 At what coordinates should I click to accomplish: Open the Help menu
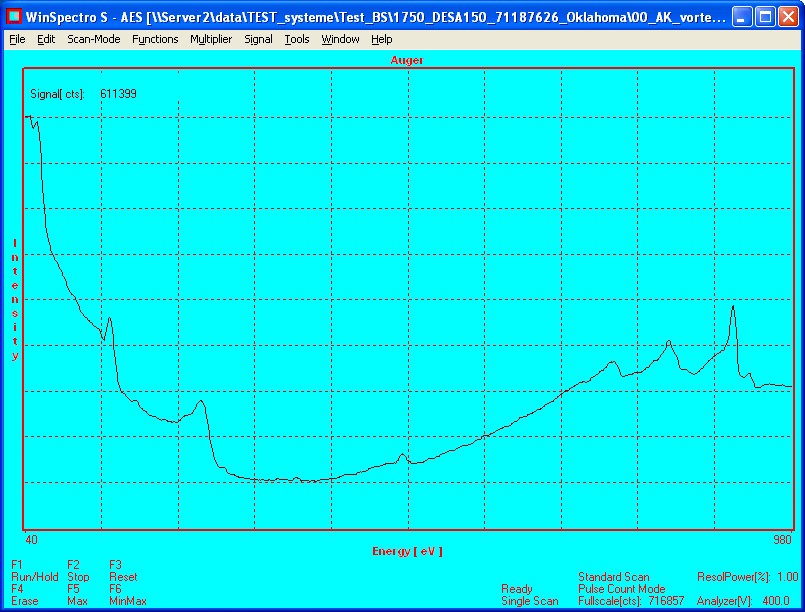[381, 39]
